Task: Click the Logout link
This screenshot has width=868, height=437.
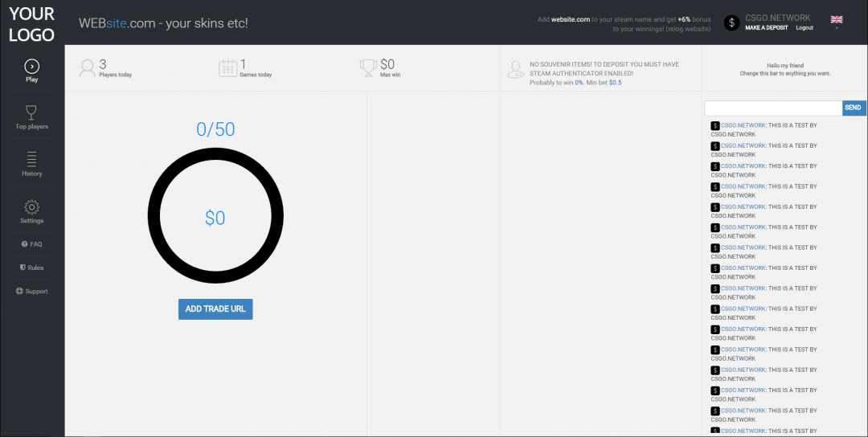Action: 804,28
